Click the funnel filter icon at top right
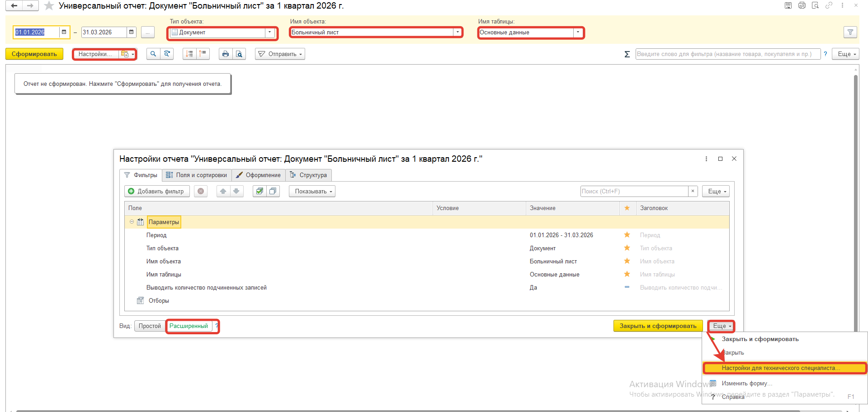The image size is (868, 412). click(x=850, y=32)
